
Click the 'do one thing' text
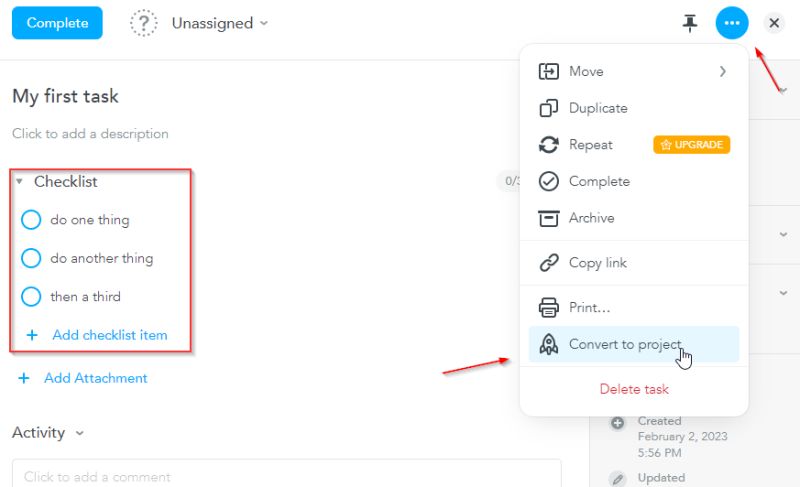pos(90,220)
